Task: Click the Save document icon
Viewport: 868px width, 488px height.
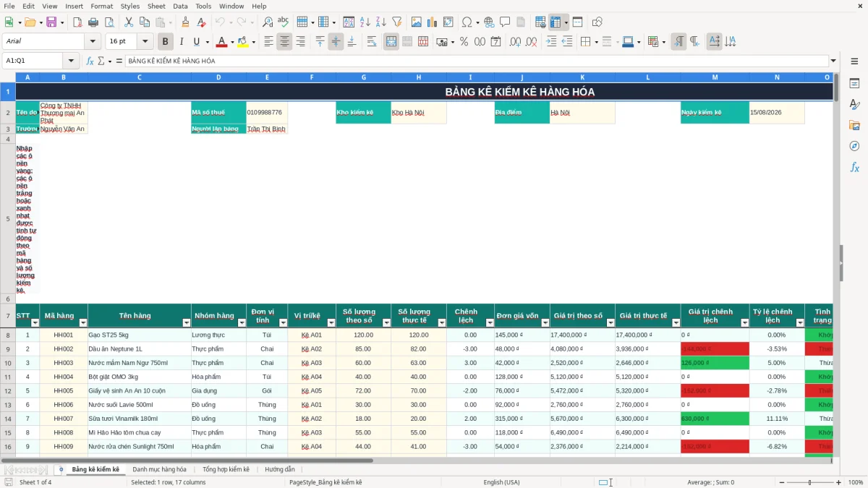Action: (x=51, y=22)
